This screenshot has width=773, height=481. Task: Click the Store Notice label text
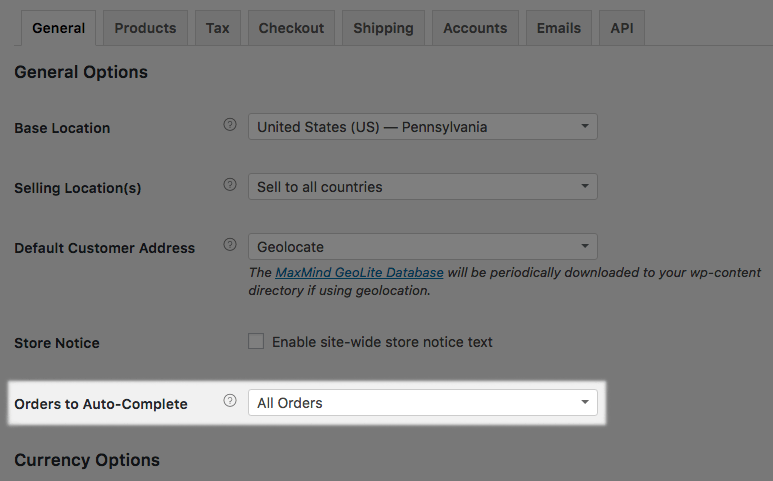[x=57, y=343]
